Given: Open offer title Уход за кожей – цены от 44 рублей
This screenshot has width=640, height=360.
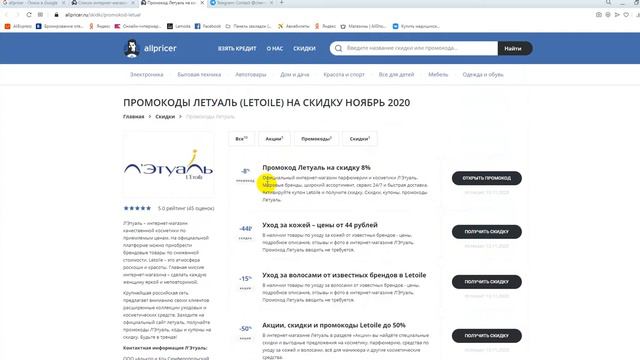Looking at the screenshot, I should pos(320,225).
